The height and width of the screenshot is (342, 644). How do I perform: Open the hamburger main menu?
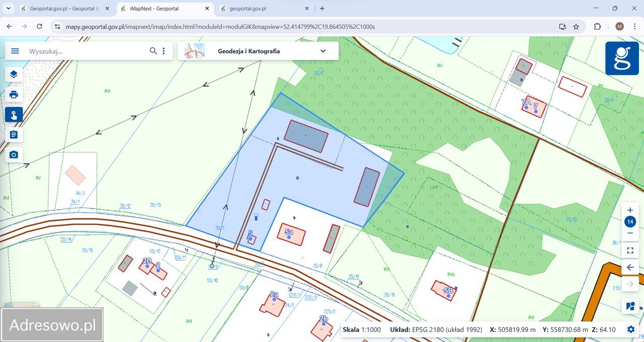[x=15, y=51]
